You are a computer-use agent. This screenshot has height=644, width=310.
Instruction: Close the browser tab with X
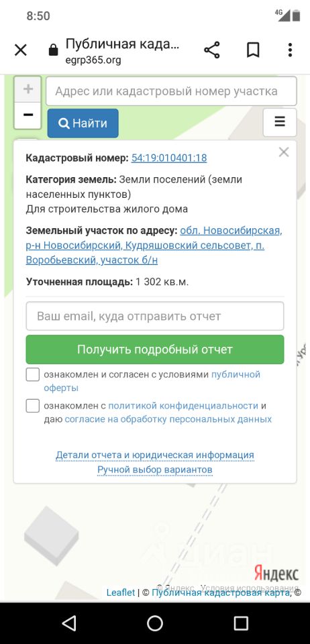click(21, 50)
